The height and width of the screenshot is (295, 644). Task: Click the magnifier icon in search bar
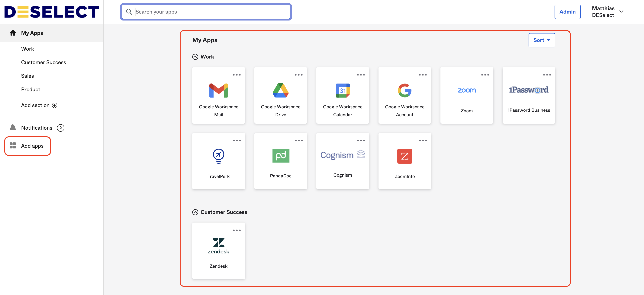point(129,12)
